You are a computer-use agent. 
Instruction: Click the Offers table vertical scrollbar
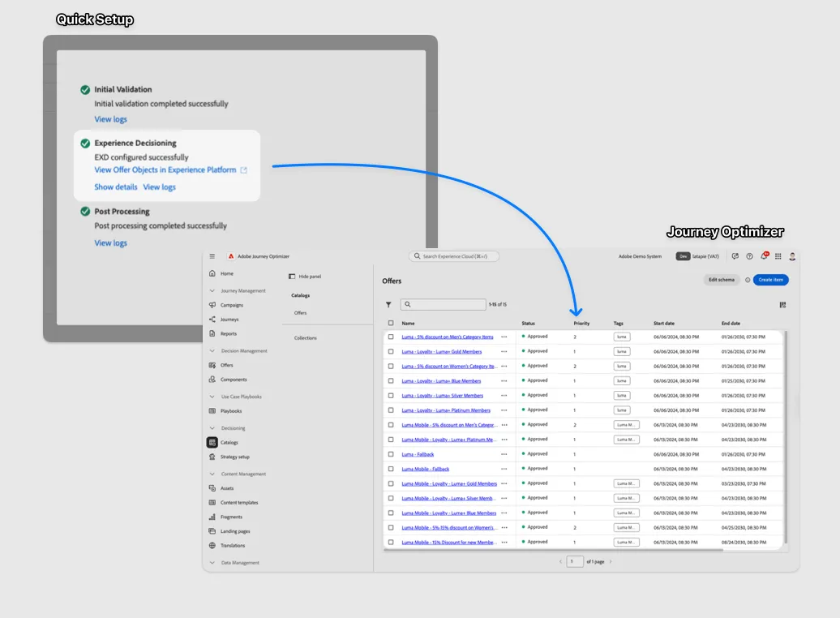pos(786,437)
